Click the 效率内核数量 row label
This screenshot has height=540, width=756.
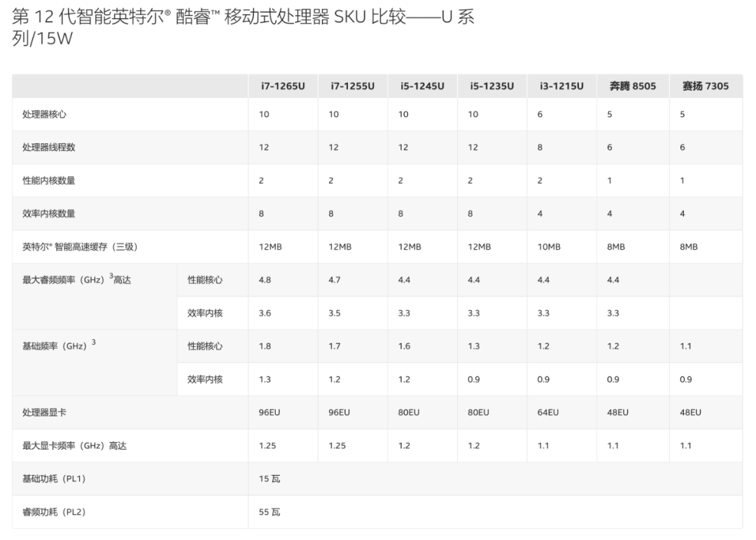[49, 213]
